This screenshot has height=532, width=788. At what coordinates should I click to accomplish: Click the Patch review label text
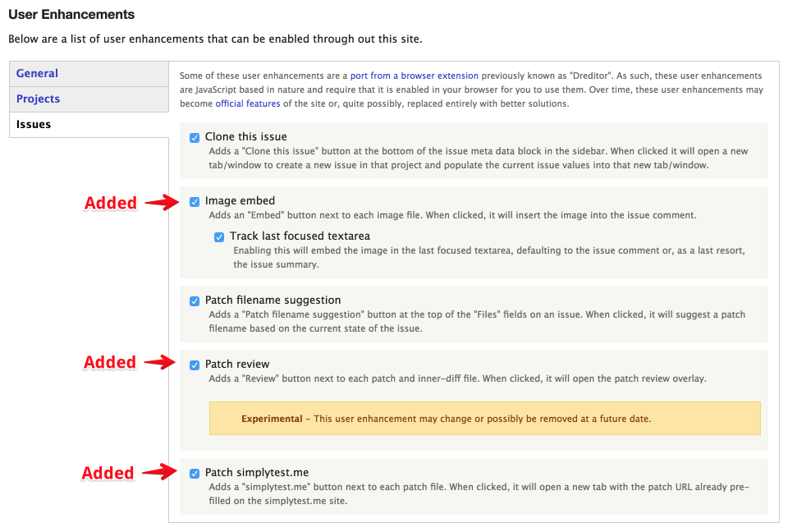[x=237, y=365]
